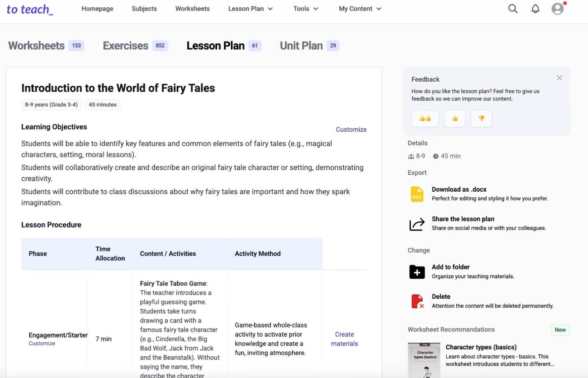This screenshot has width=588, height=378.
Task: Click the to teach_ logo
Action: click(30, 9)
